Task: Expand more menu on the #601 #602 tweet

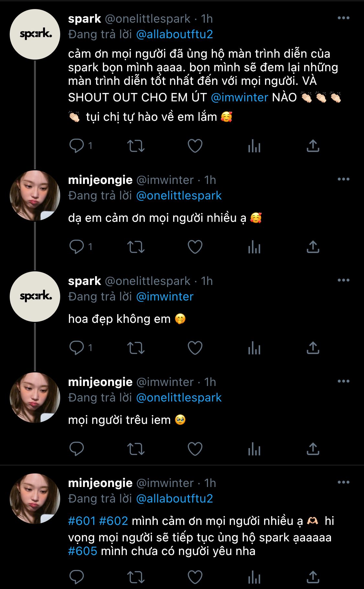Action: [343, 482]
